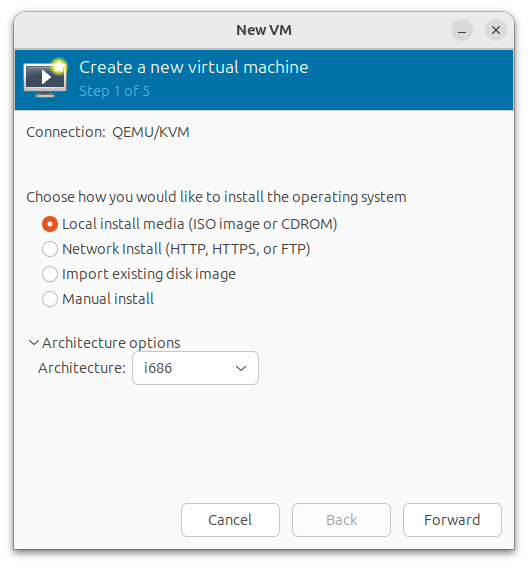Collapse the Architecture options chevron

[34, 343]
